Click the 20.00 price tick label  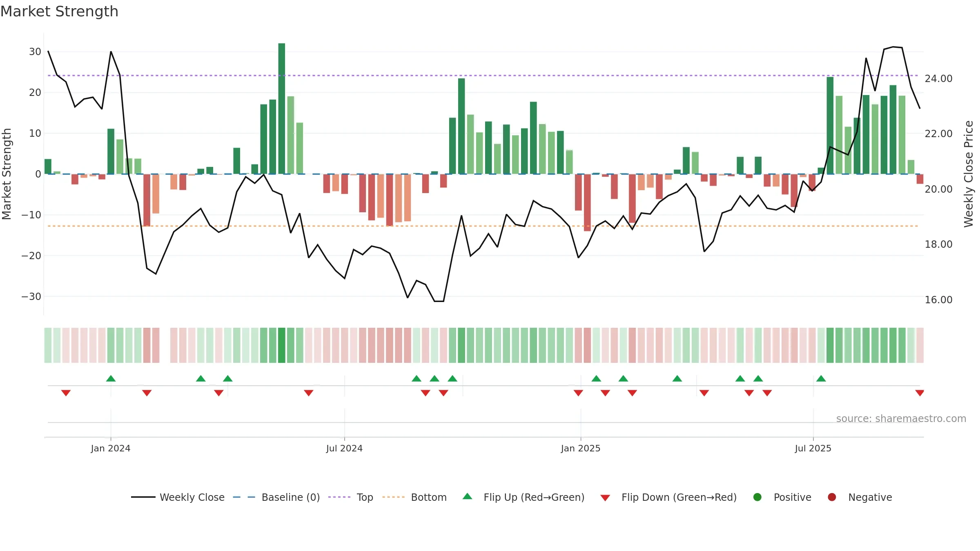[938, 189]
